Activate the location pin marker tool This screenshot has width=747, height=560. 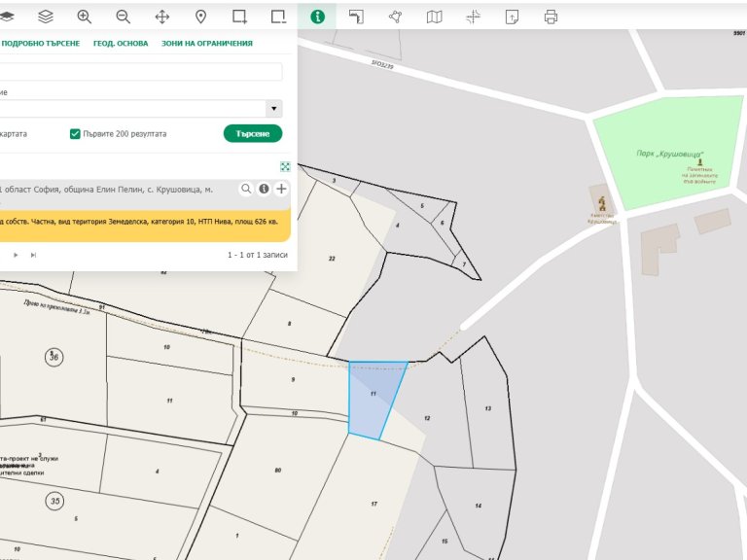click(x=201, y=17)
